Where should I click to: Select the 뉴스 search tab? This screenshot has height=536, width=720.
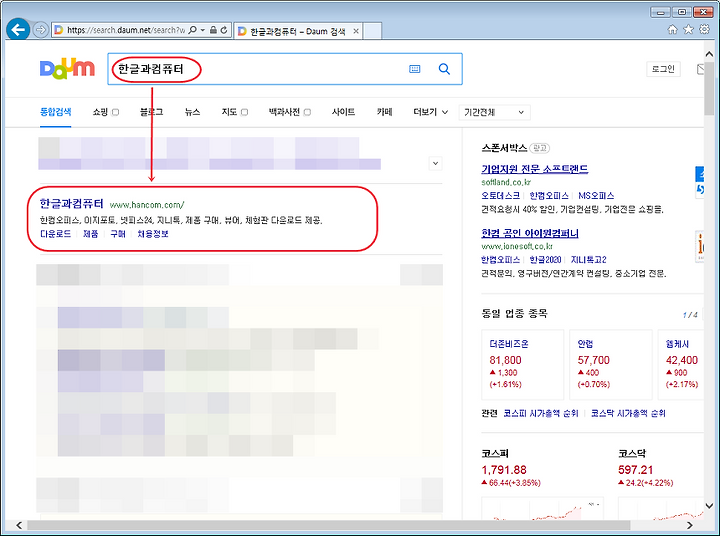pos(192,112)
